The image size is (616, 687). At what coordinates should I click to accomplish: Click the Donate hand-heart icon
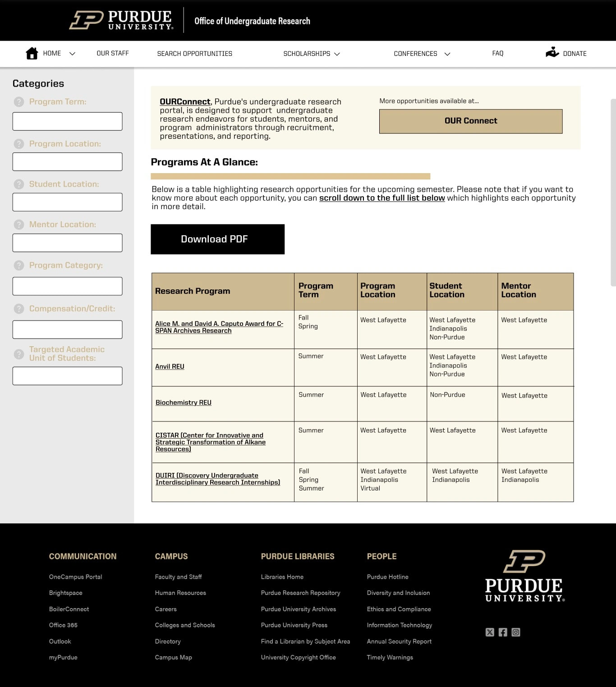552,52
